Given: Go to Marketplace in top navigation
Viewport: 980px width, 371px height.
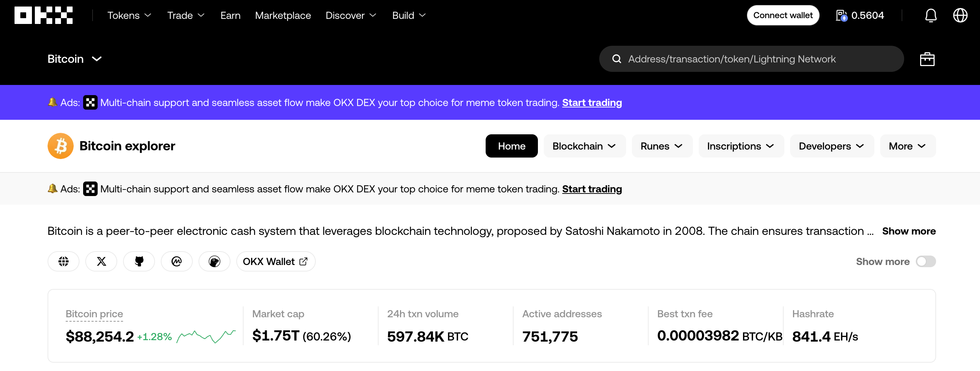Looking at the screenshot, I should click(283, 15).
